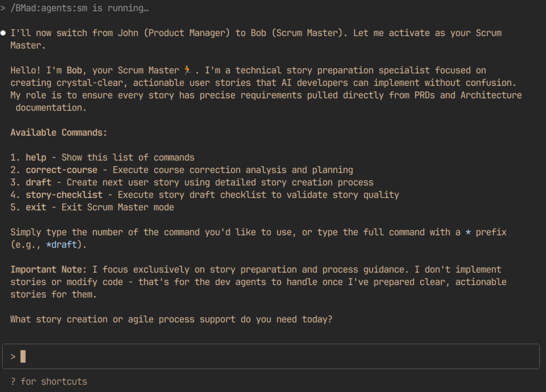Screen dimensions: 546x392
Task: Click the 'correct-course' command name
Action: point(61,170)
